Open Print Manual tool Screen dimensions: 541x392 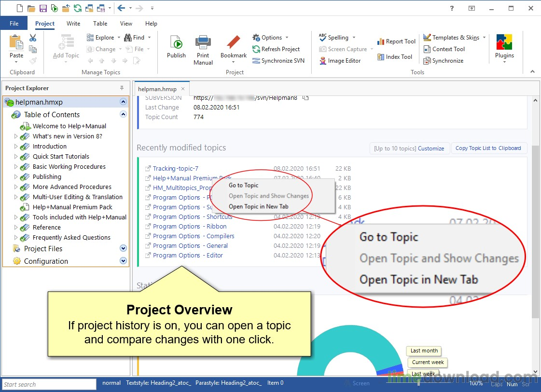(203, 50)
